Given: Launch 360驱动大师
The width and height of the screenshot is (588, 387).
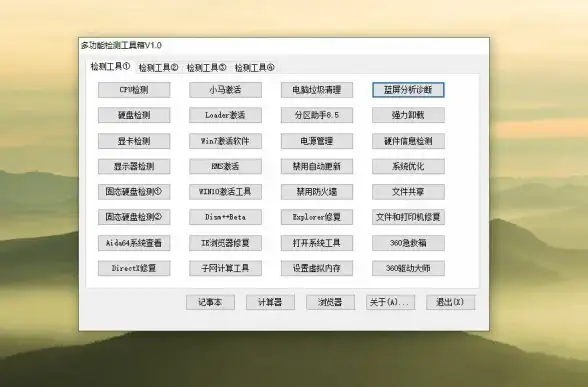Looking at the screenshot, I should coord(408,268).
